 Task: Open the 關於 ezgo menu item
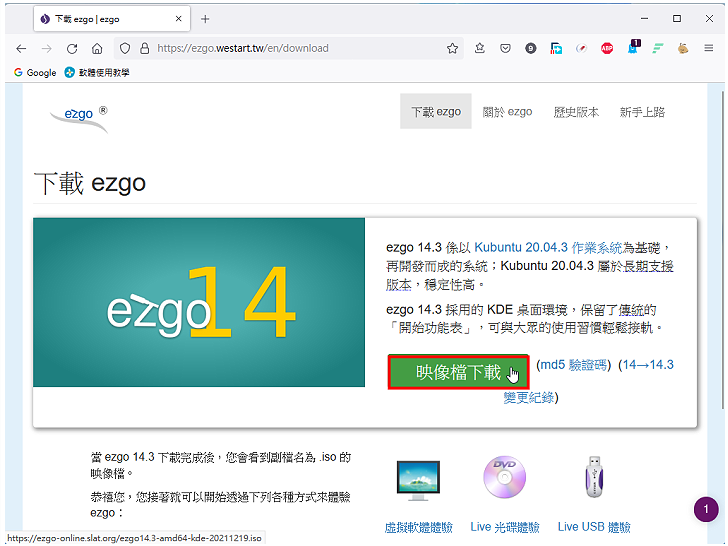507,112
